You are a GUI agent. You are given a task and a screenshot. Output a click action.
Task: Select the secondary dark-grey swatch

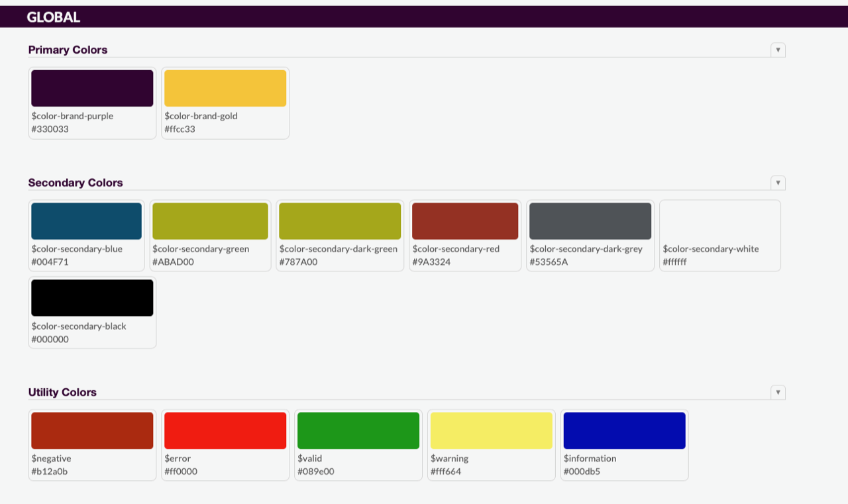(590, 221)
